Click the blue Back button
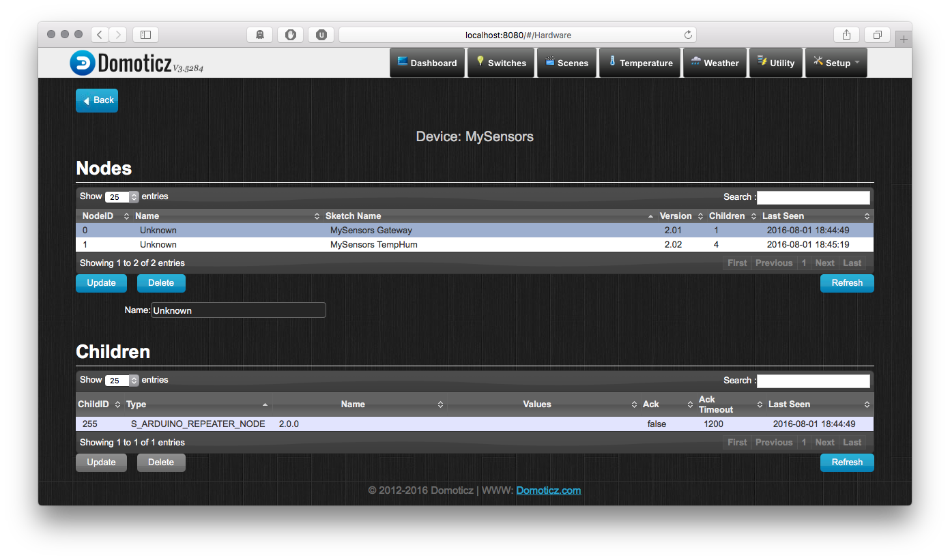 pos(97,100)
